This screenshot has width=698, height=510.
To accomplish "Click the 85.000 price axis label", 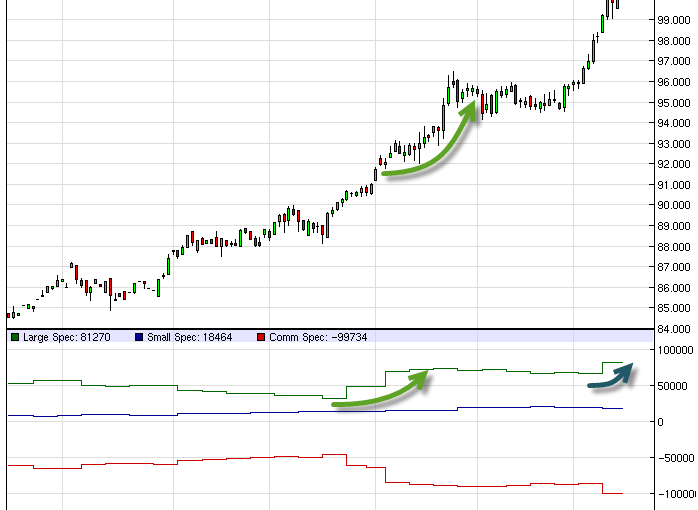I will point(674,308).
